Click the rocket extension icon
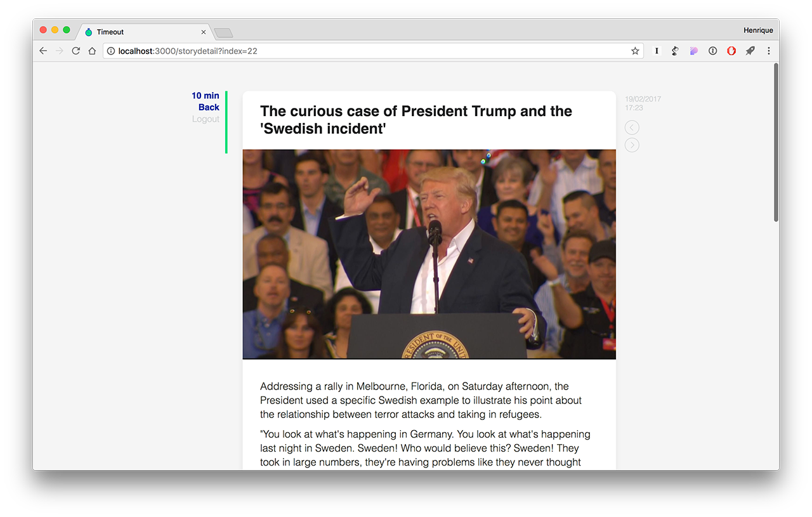This screenshot has width=812, height=517. [750, 51]
